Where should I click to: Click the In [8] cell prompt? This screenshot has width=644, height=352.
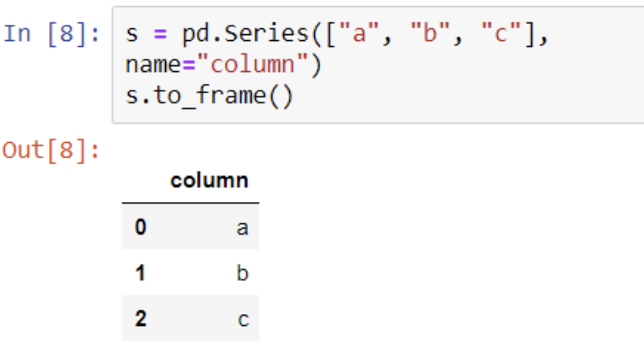pyautogui.click(x=52, y=34)
